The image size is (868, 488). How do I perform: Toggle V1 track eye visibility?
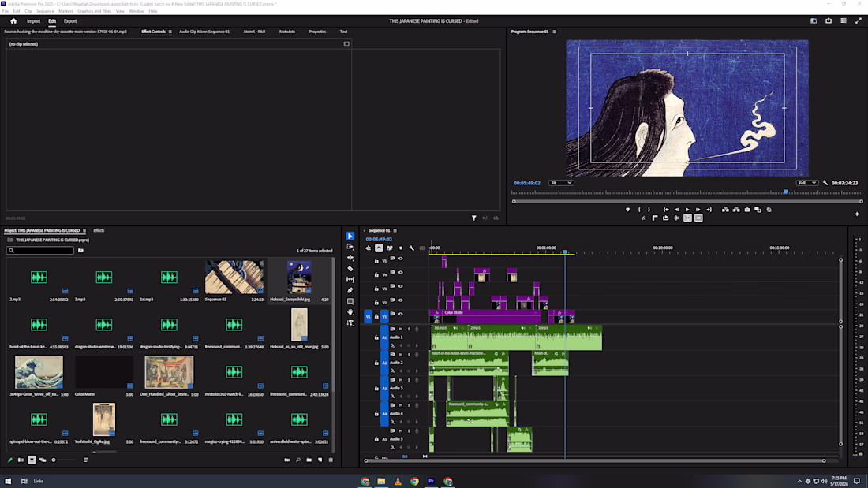(x=401, y=314)
